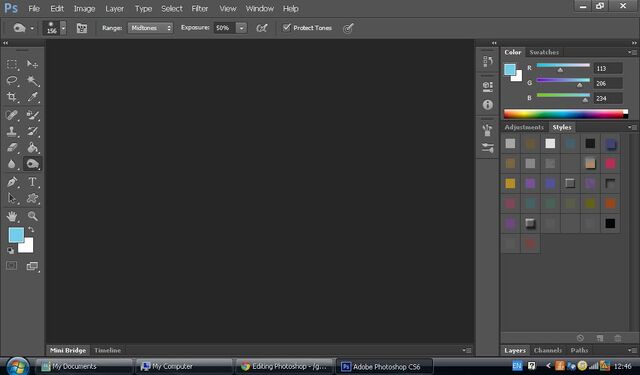Open My Documents from taskbar
640x375 pixels.
[85, 366]
